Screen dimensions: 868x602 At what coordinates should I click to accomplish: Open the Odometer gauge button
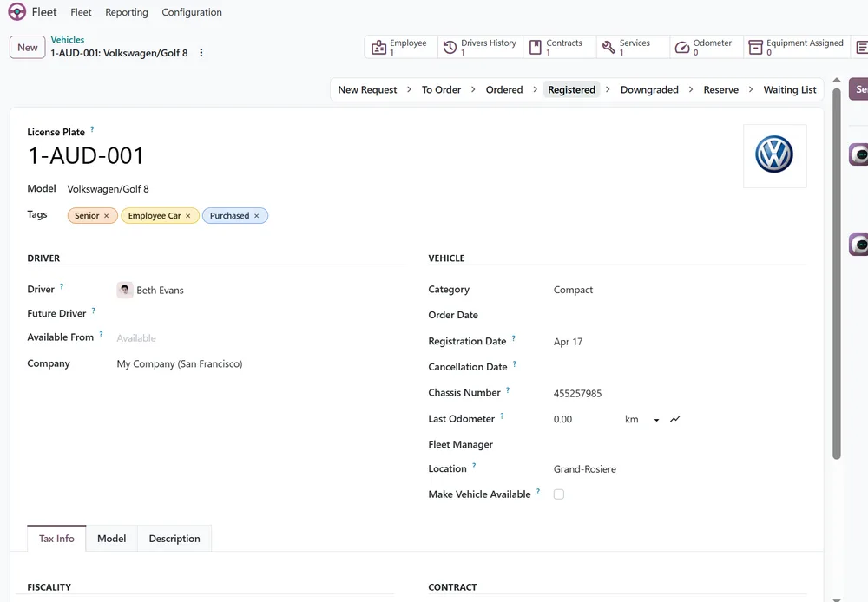pyautogui.click(x=707, y=47)
